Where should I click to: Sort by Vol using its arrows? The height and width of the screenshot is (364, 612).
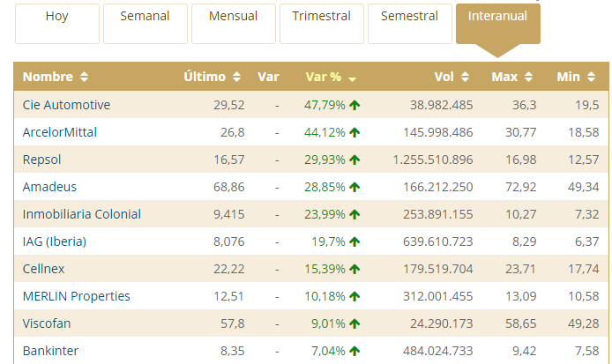(466, 77)
